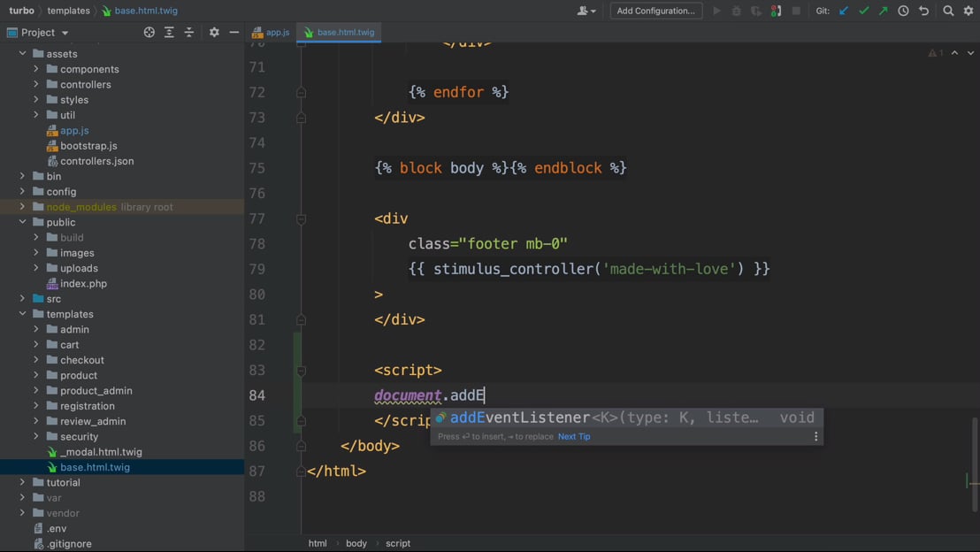Image resolution: width=980 pixels, height=552 pixels.
Task: Expand all in Project panel
Action: click(x=169, y=32)
